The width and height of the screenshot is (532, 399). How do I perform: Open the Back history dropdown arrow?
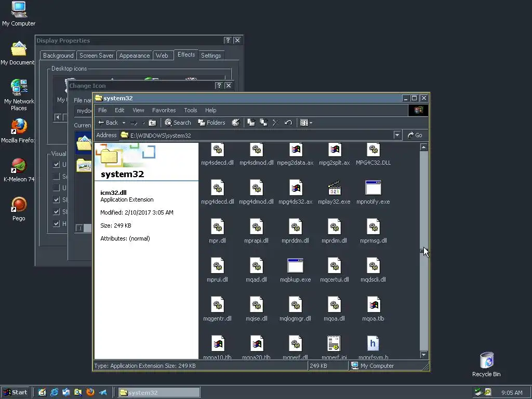[124, 123]
